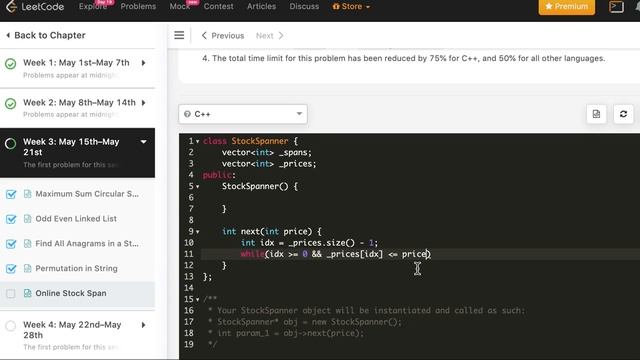Open the Maximum Sum Circular problem

(x=87, y=194)
